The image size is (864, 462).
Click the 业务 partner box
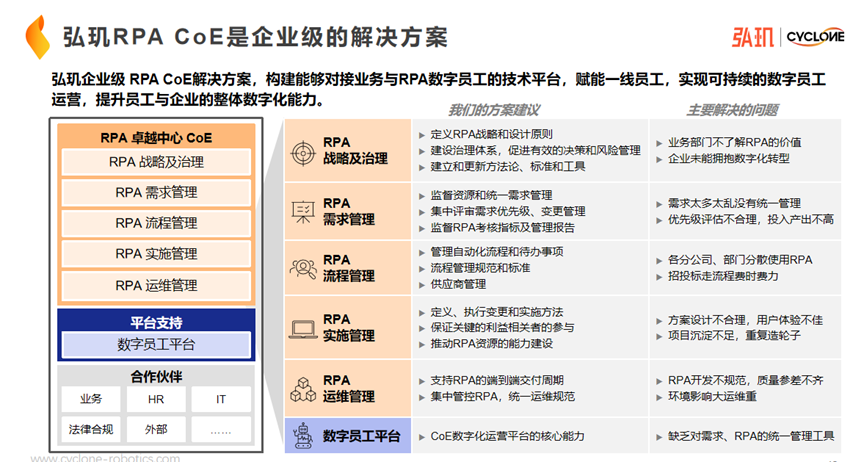(91, 399)
